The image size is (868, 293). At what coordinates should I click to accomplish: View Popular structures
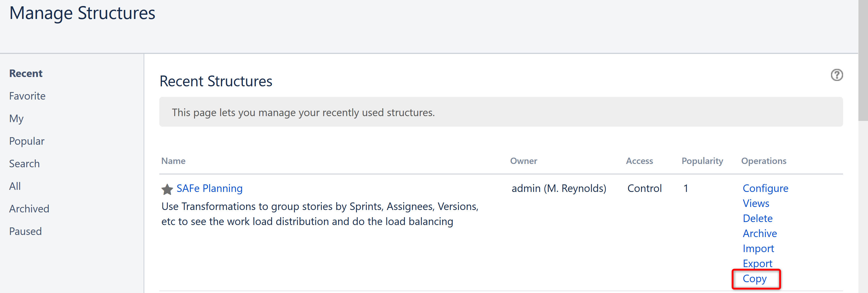coord(27,140)
